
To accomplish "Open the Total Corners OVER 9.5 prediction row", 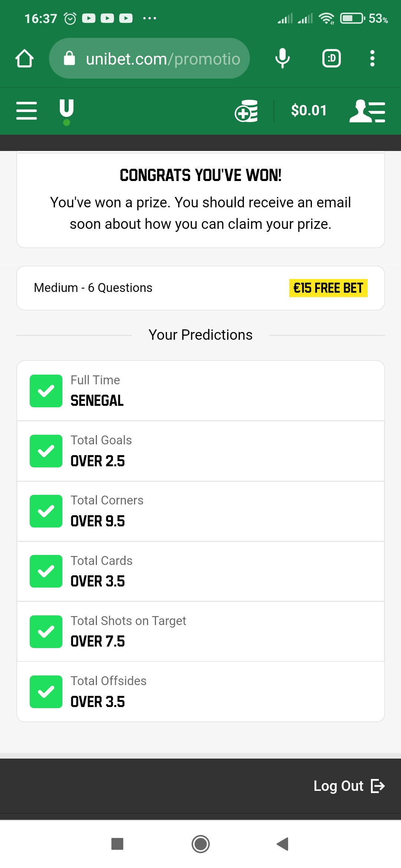I will click(x=200, y=511).
